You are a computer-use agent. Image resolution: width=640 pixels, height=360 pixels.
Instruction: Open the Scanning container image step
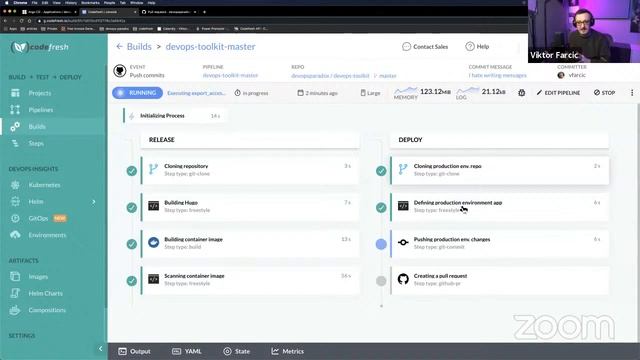pyautogui.click(x=250, y=280)
